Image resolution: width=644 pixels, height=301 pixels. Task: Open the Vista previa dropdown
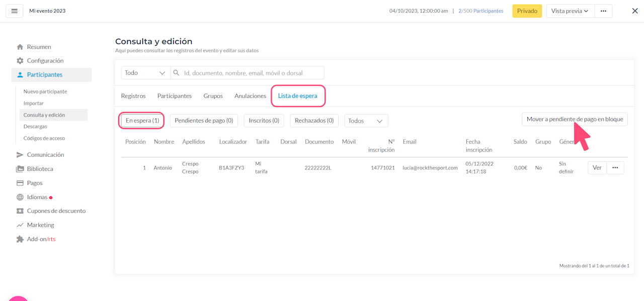click(x=571, y=11)
